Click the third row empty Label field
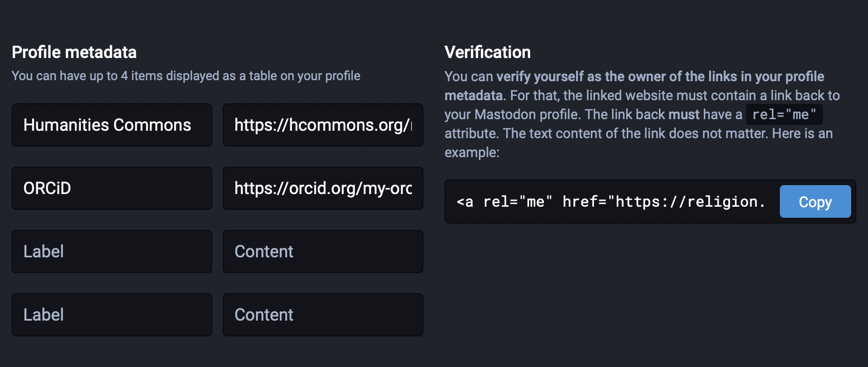Viewport: 868px width, 367px height. pyautogui.click(x=111, y=252)
